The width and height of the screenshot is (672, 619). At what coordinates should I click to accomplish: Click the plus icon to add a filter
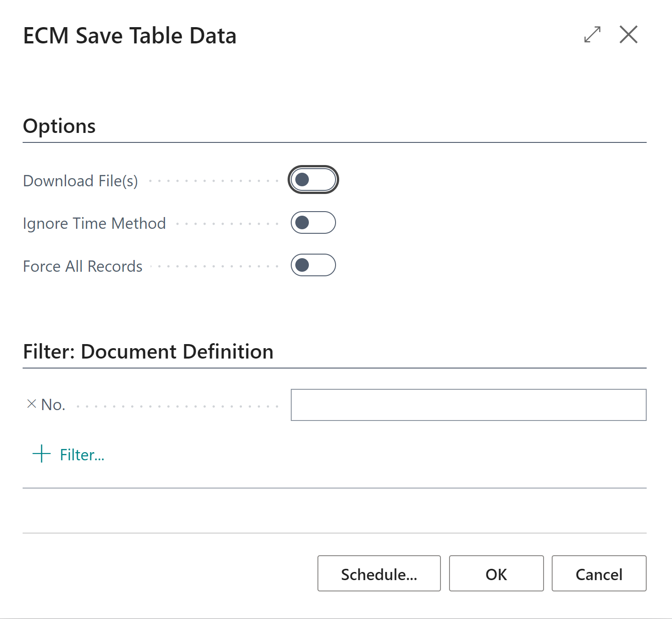pos(42,454)
